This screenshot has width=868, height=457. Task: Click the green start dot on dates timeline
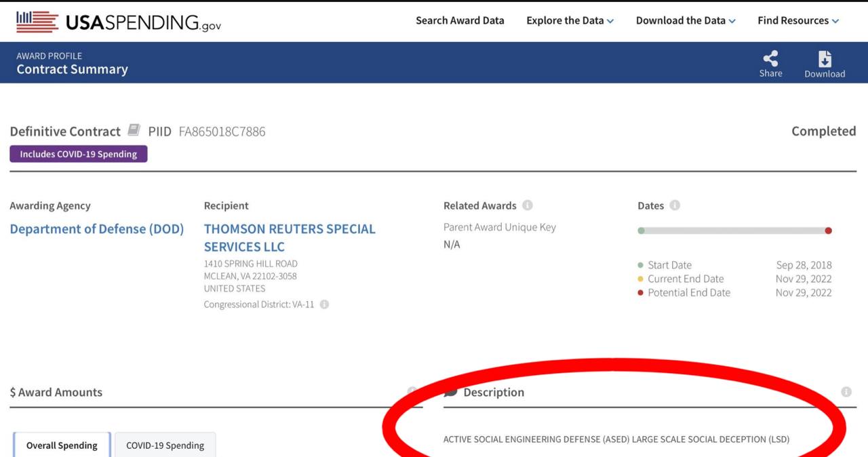641,231
